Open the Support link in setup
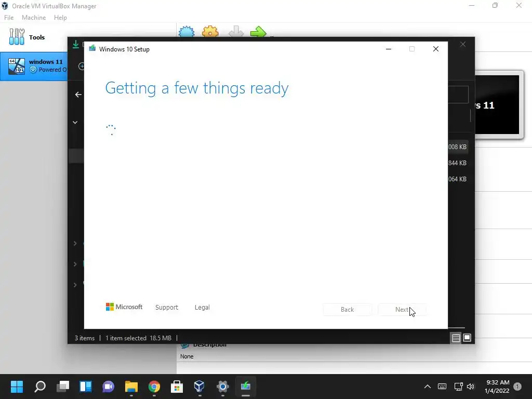 (x=167, y=307)
